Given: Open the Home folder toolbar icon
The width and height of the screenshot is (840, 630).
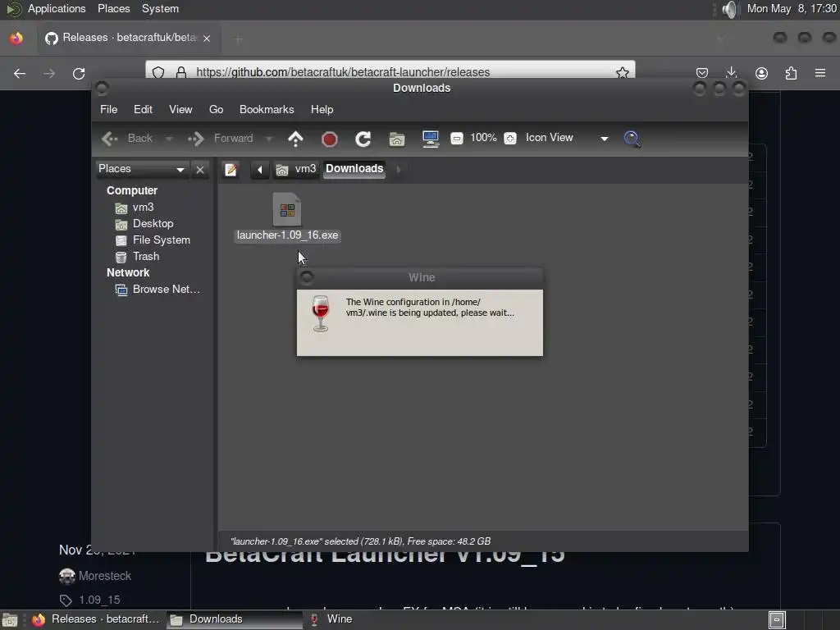Looking at the screenshot, I should pos(396,139).
